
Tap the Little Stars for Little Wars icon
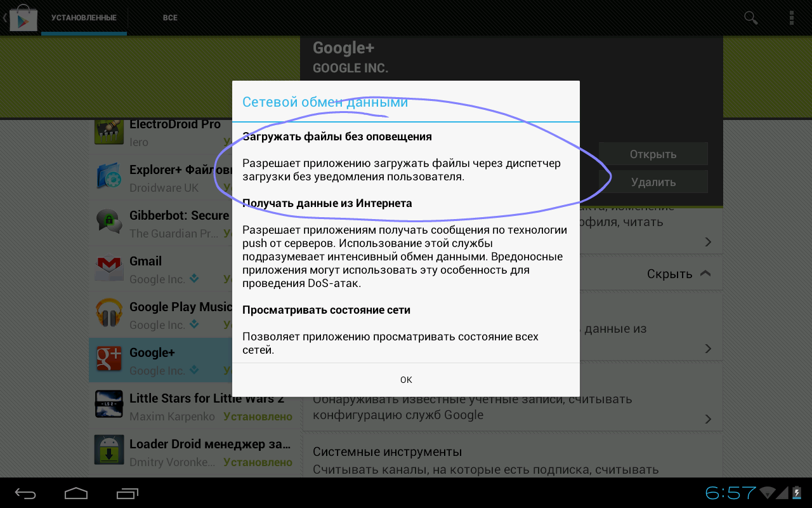[x=109, y=405]
